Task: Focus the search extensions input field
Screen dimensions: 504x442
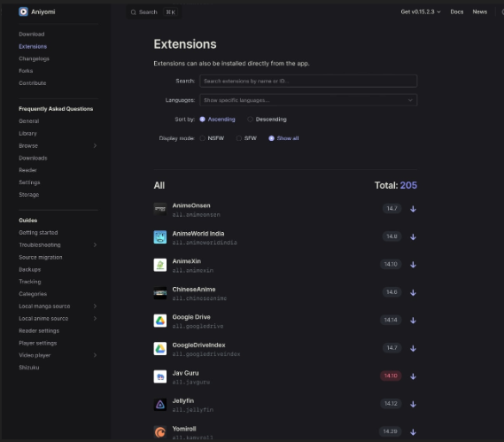Action: [308, 81]
